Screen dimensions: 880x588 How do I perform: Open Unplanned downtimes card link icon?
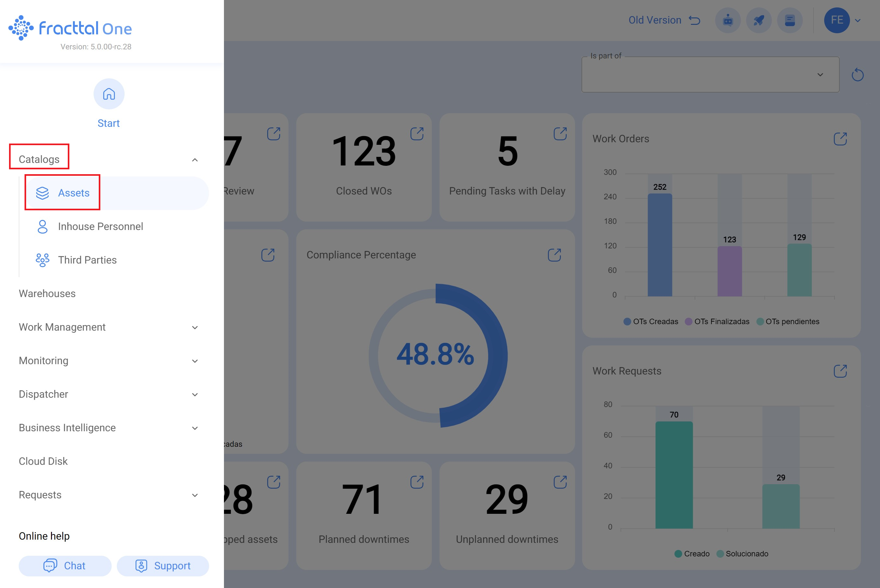(x=560, y=482)
